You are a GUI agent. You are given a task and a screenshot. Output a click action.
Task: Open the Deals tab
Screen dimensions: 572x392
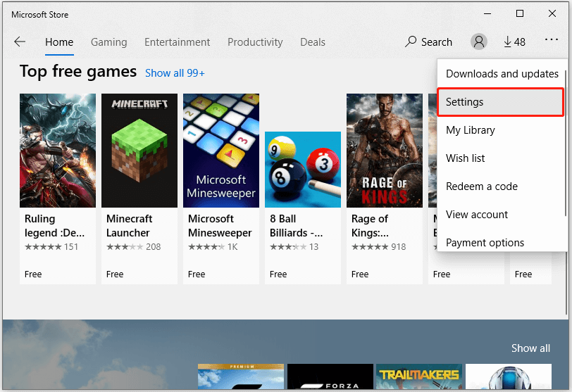tap(313, 42)
